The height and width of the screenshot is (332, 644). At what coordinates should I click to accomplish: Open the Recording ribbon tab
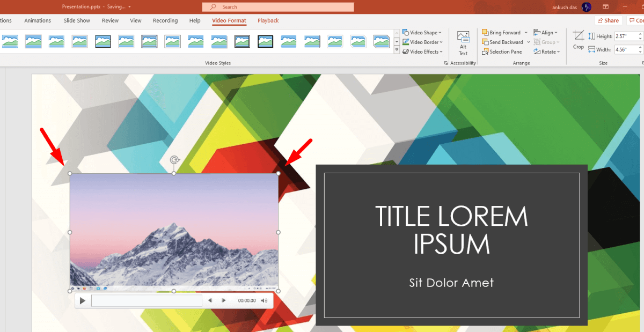(165, 20)
